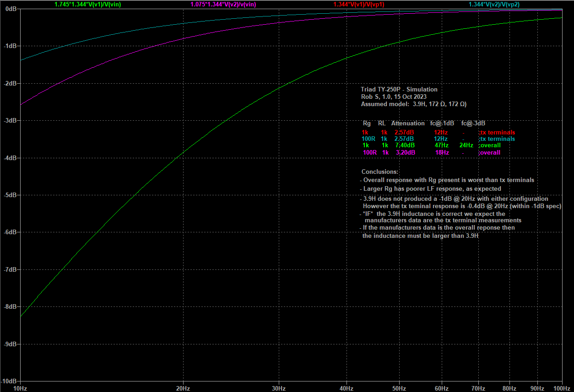Screen dimensions: 574x392
Task: Select the 'Larger Rg has poorer LF response' line
Action: click(x=430, y=189)
